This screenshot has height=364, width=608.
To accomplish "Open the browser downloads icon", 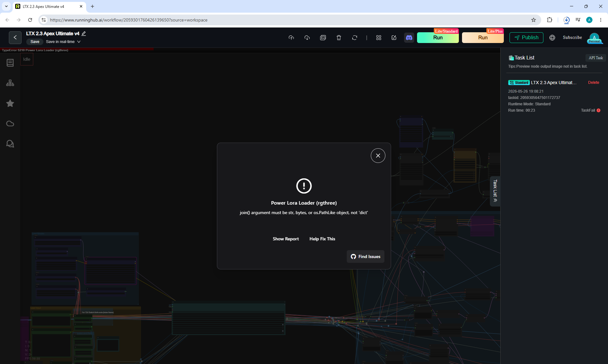I will 567,20.
